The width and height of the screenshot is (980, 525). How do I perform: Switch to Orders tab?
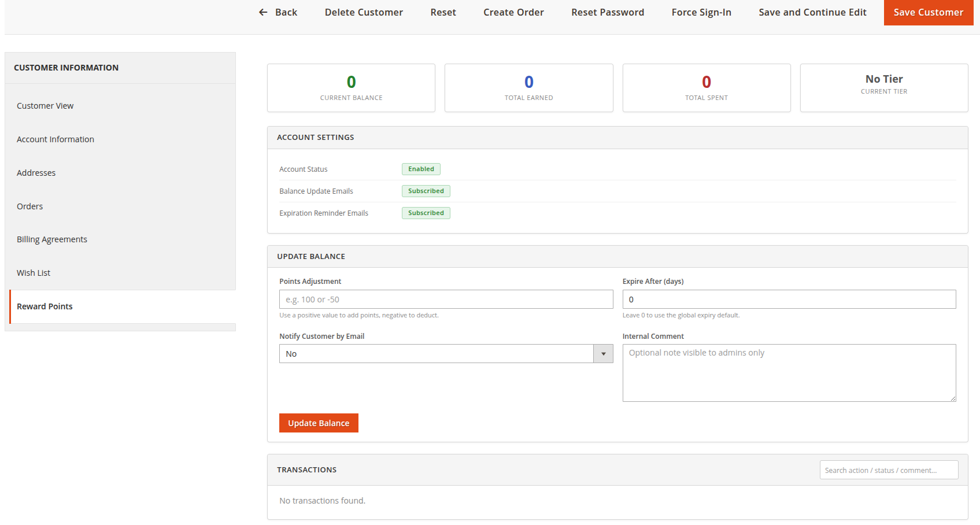[x=120, y=206]
